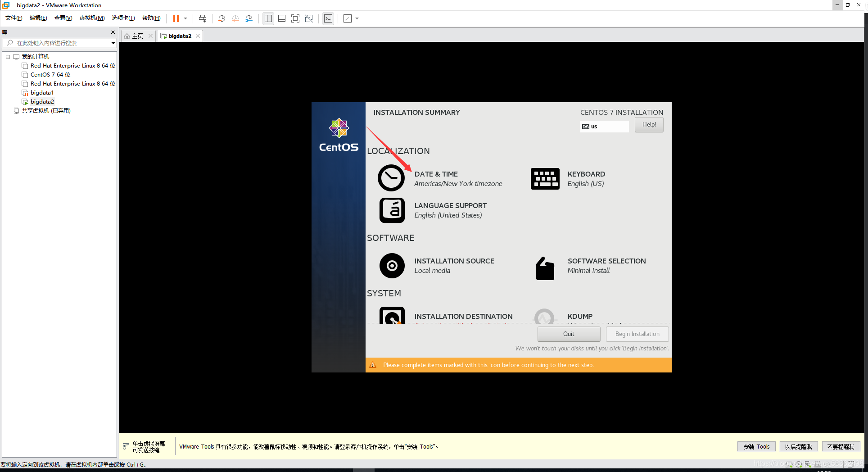Image resolution: width=868 pixels, height=472 pixels.
Task: Click the KEYBOARD English (US) label
Action: click(586, 179)
